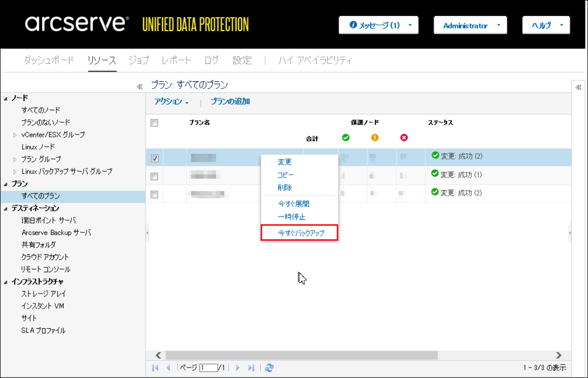588x378 pixels.
Task: Expand Linux バックアップ サーバ グループ node
Action: point(15,172)
